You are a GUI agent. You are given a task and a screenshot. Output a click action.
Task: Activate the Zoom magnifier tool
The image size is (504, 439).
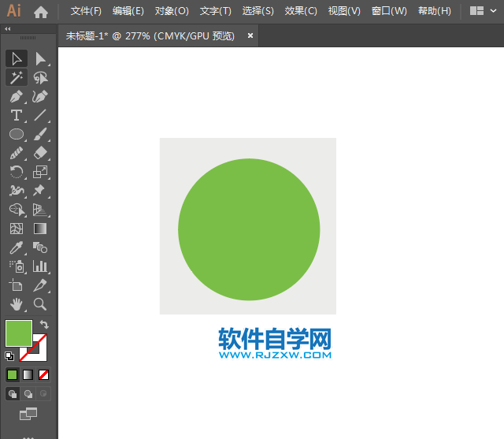pos(40,304)
